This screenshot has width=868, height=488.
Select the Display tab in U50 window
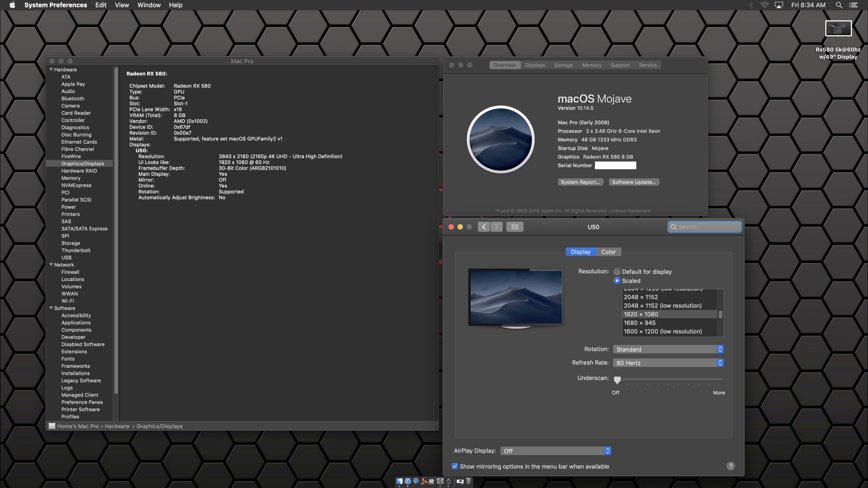[x=580, y=252]
